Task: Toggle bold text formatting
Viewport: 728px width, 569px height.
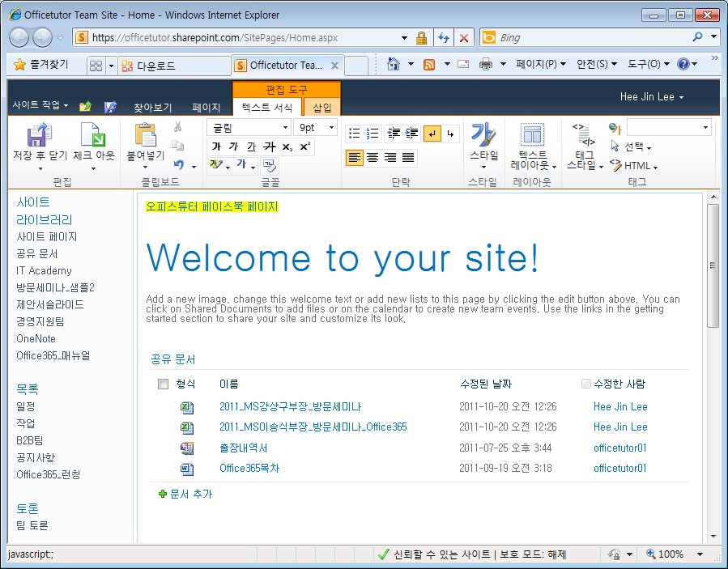Action: [216, 146]
